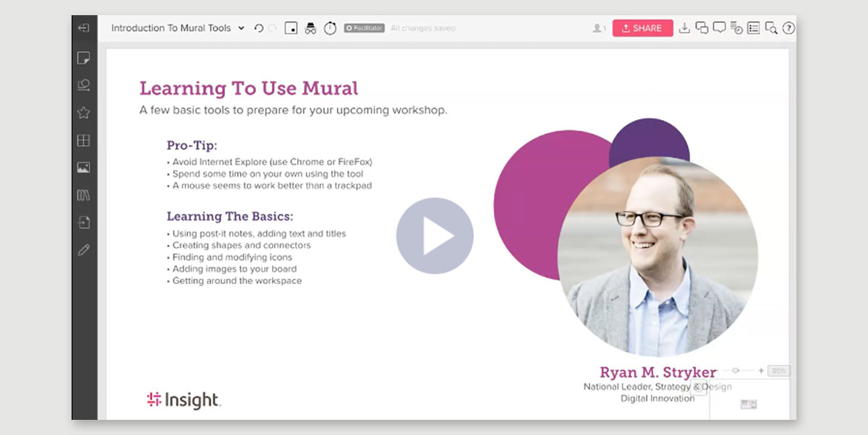
Task: Open the icons library (star tool)
Action: pyautogui.click(x=82, y=112)
